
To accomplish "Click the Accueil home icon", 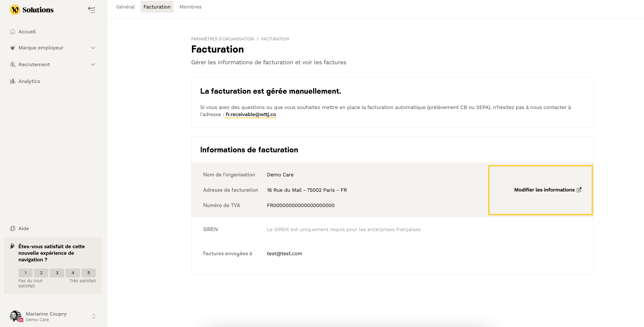I will 12,32.
